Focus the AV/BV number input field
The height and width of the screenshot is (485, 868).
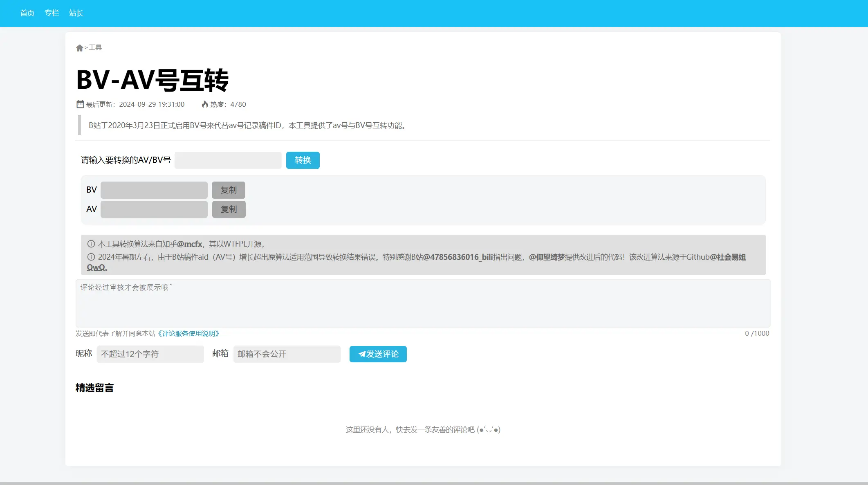coord(228,160)
